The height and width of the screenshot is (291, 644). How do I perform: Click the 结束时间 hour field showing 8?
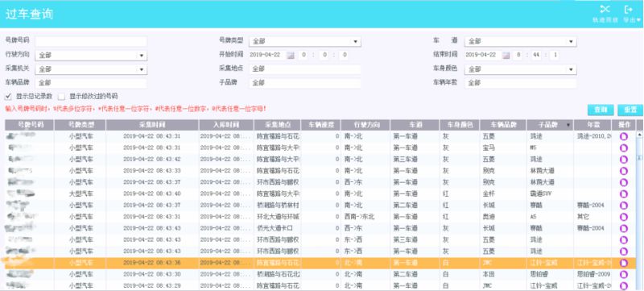(x=518, y=55)
